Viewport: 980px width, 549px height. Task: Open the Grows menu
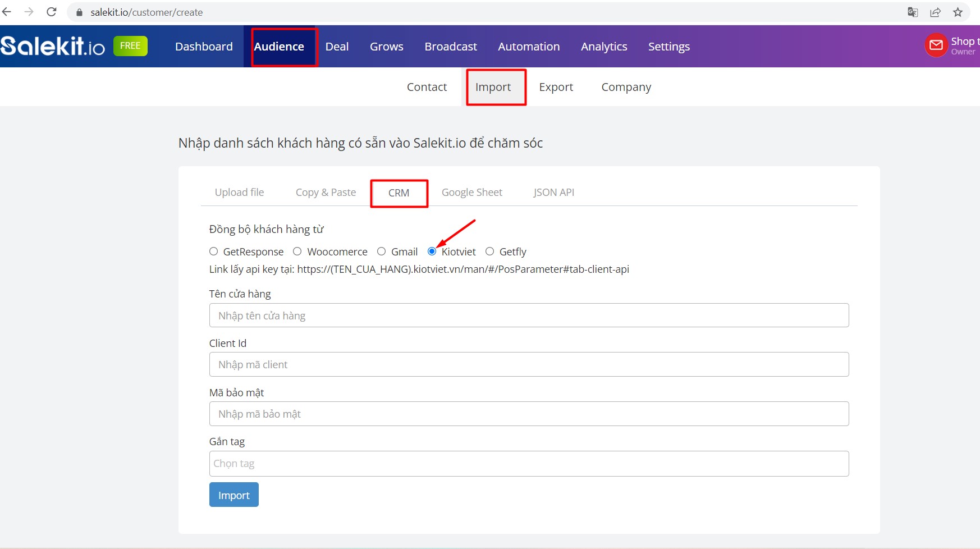[x=387, y=47]
